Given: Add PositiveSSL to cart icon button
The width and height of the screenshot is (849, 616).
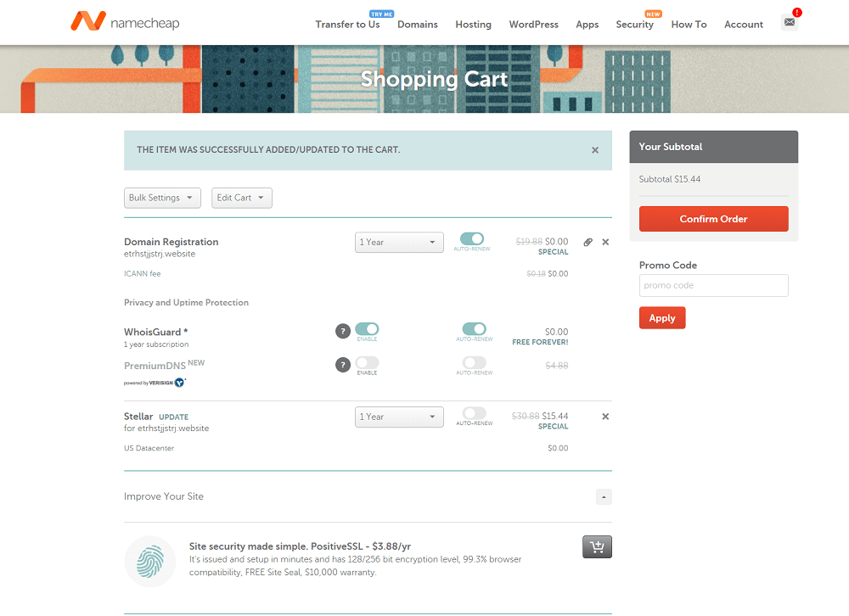Looking at the screenshot, I should point(597,546).
